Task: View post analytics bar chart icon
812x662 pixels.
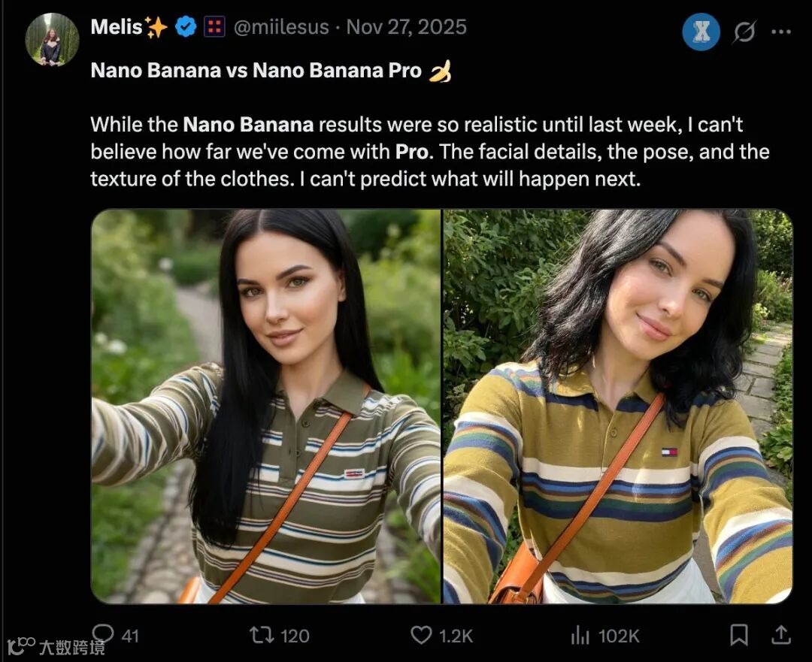Action: (x=580, y=635)
